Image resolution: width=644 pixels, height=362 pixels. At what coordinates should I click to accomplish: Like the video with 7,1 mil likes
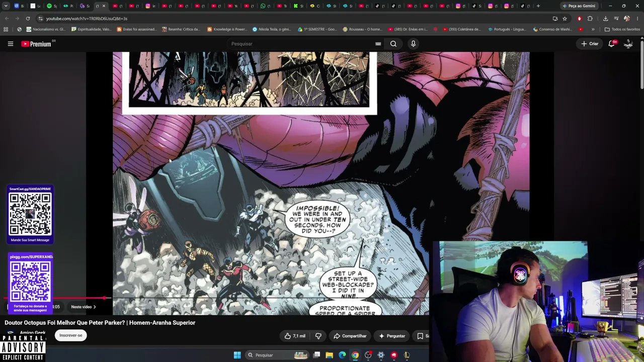295,336
